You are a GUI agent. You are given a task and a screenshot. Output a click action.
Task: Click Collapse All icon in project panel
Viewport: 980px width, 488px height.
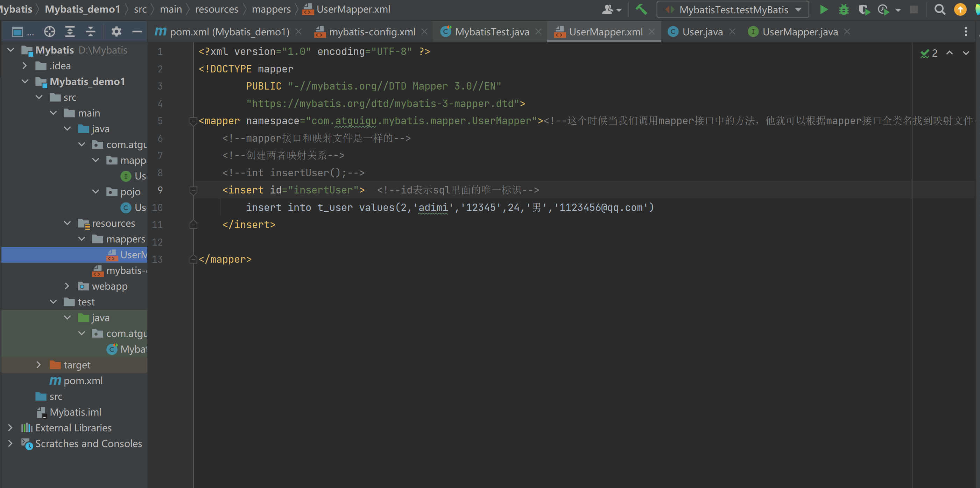(x=90, y=31)
